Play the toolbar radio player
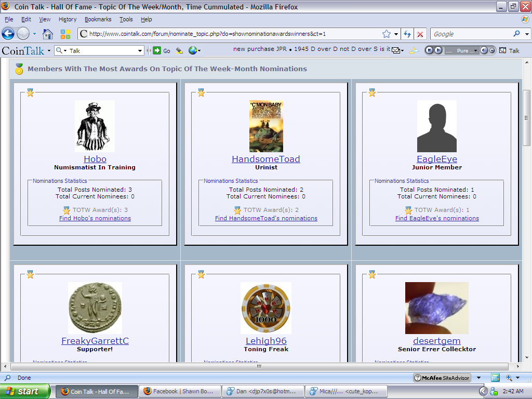 [x=438, y=50]
